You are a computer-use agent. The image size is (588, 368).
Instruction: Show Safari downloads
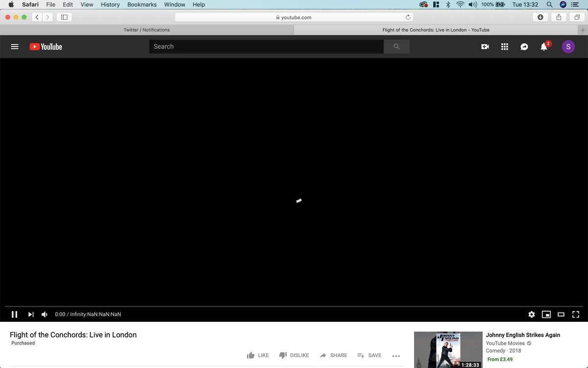(x=540, y=17)
